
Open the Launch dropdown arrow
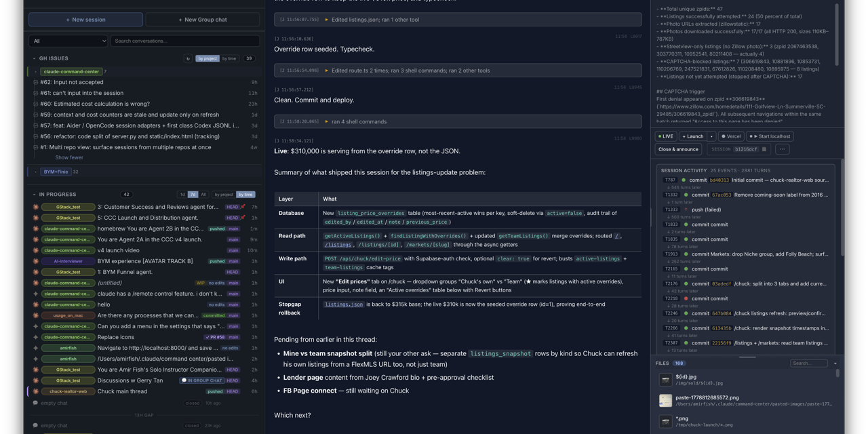[x=711, y=136]
